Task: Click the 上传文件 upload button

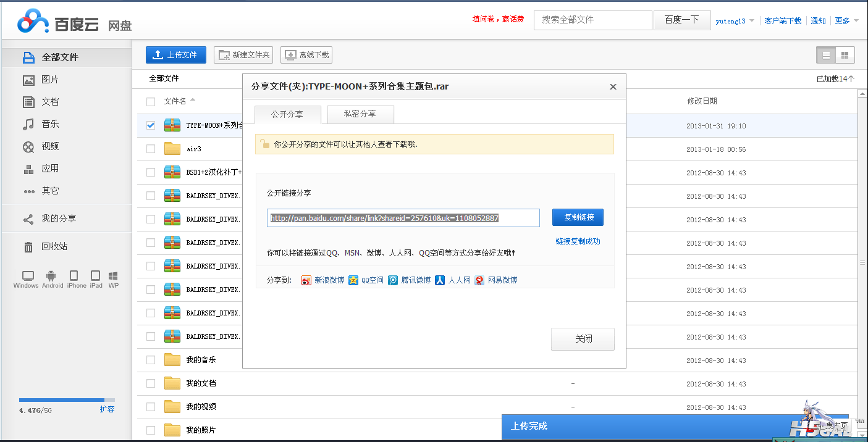Action: [x=176, y=55]
